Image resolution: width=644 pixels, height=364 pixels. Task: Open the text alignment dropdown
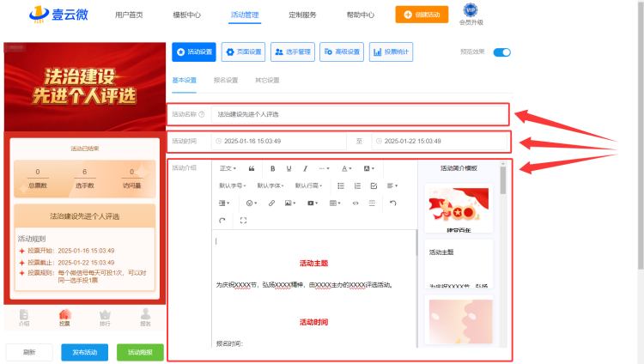tap(392, 185)
